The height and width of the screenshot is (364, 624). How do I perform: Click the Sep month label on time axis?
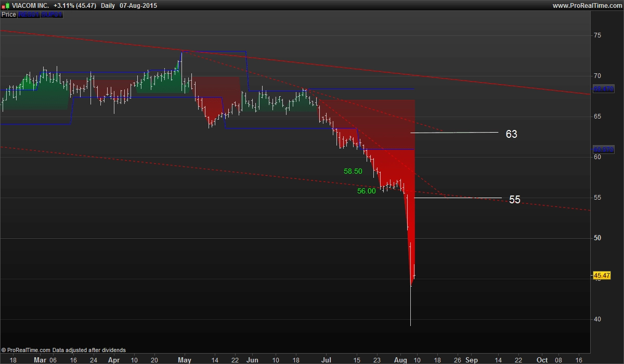tap(471, 359)
